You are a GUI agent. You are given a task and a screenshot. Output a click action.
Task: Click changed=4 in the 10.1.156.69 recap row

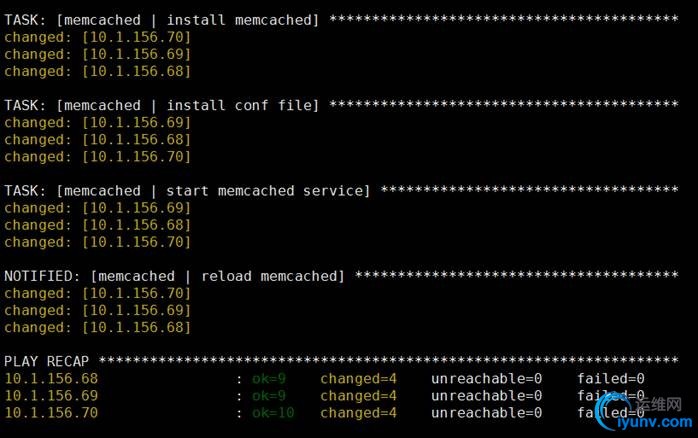coord(358,396)
